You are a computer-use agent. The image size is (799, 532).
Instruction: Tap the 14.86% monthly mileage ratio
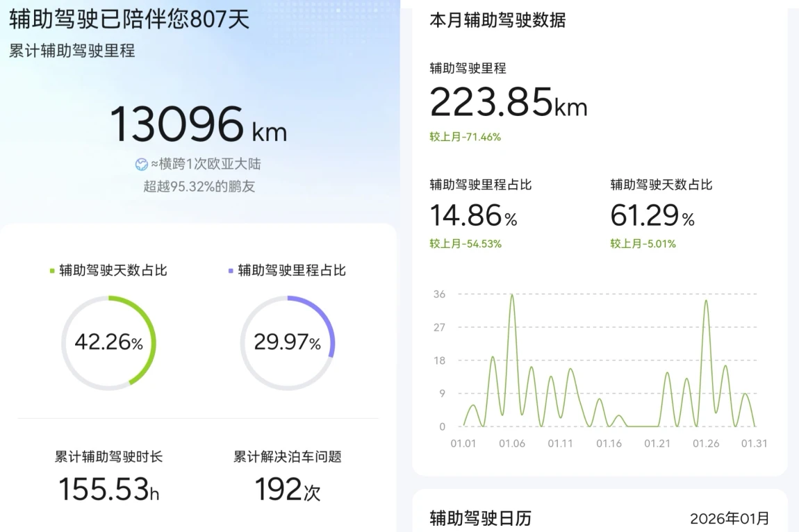coord(473,216)
